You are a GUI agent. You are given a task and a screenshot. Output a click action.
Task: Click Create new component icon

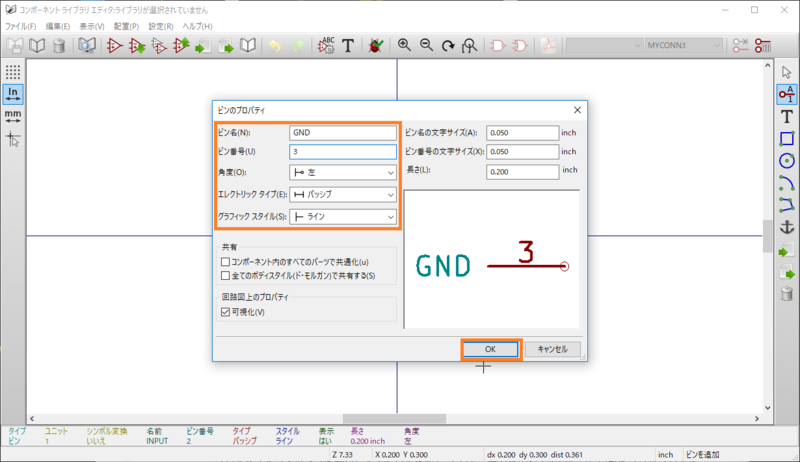[x=114, y=45]
